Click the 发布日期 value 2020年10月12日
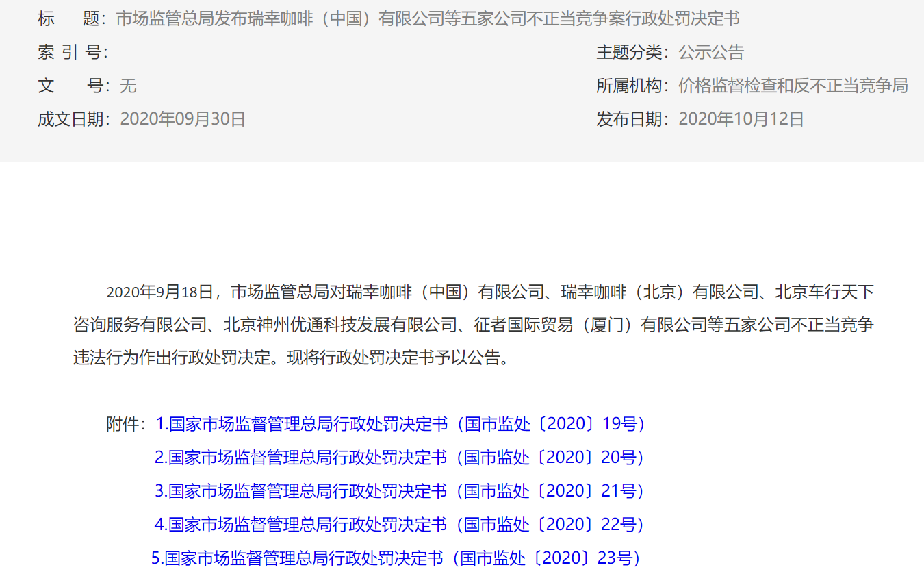924x574 pixels. click(741, 119)
